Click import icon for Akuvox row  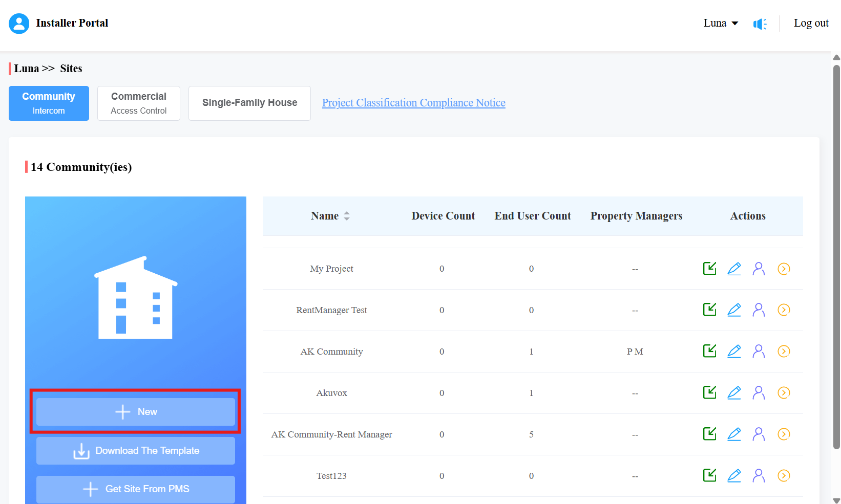click(709, 392)
